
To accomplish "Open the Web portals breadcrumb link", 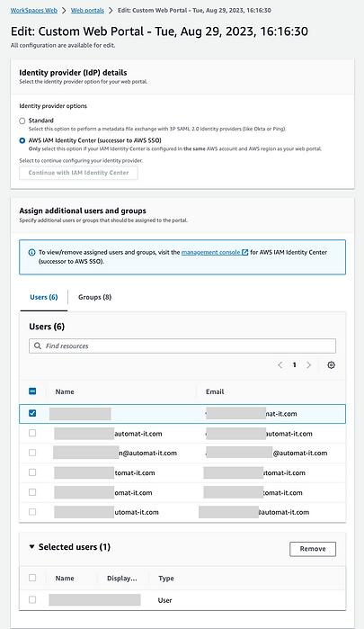I will point(87,11).
